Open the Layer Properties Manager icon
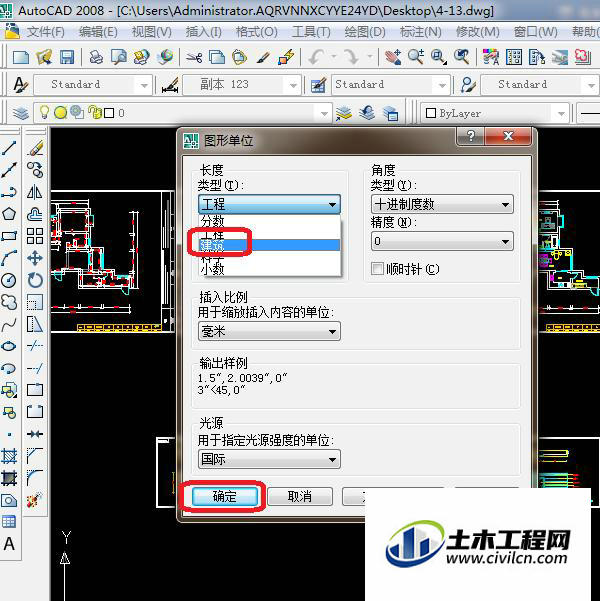 pos(20,113)
